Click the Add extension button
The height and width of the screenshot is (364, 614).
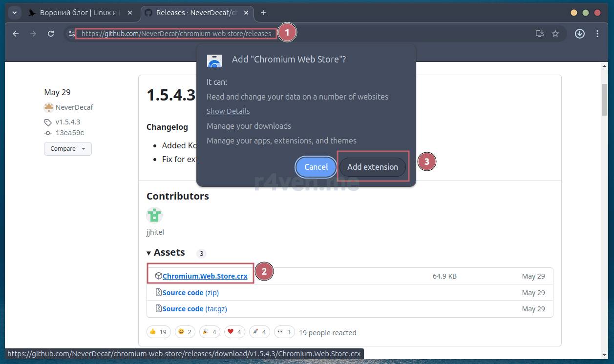coord(372,167)
